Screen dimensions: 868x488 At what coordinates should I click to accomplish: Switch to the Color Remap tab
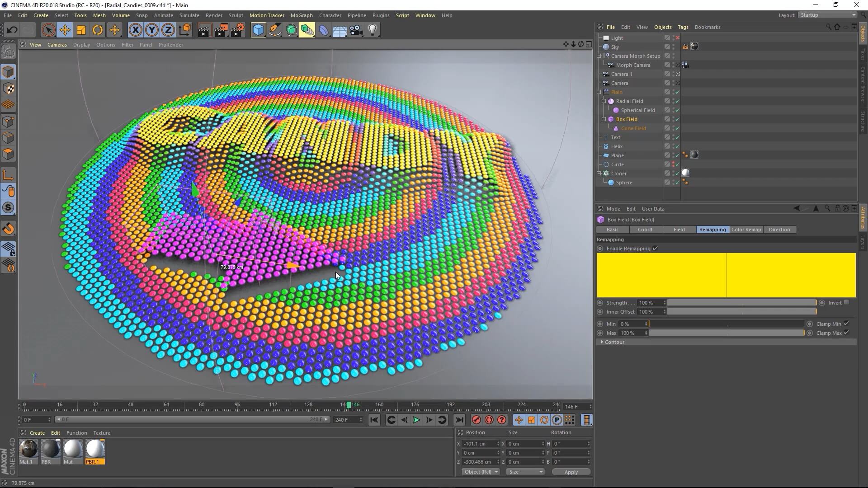[746, 230]
